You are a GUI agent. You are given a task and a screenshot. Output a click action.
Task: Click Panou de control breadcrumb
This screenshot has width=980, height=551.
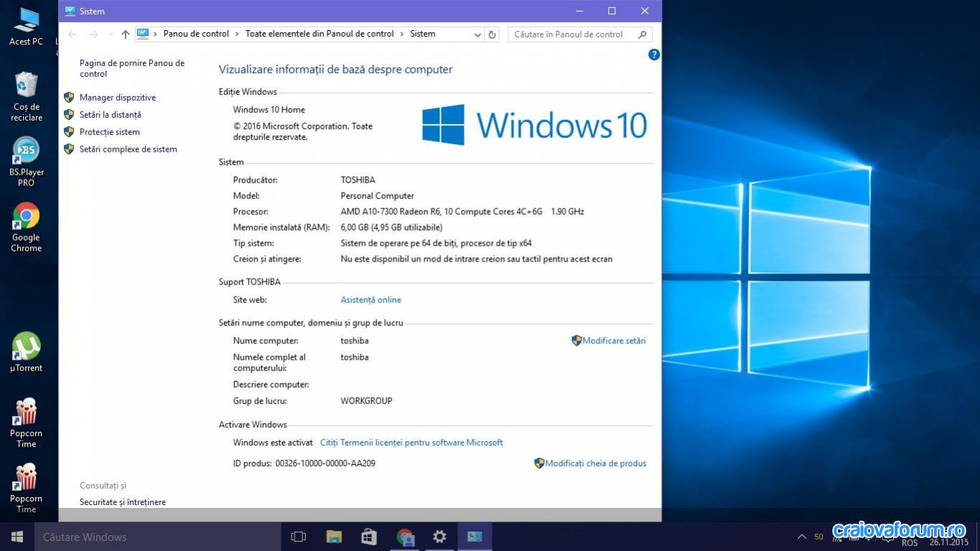tap(196, 34)
